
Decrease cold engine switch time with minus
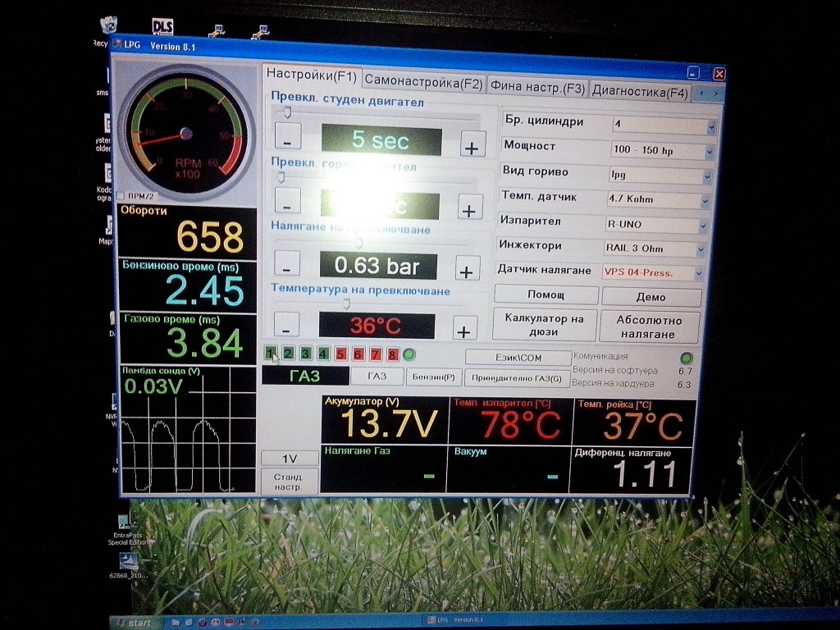(288, 136)
